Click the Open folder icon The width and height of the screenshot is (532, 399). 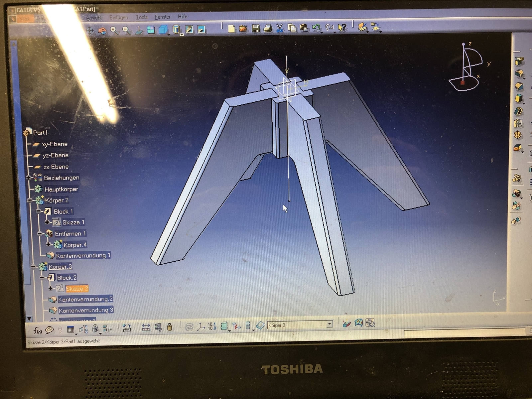pos(243,29)
